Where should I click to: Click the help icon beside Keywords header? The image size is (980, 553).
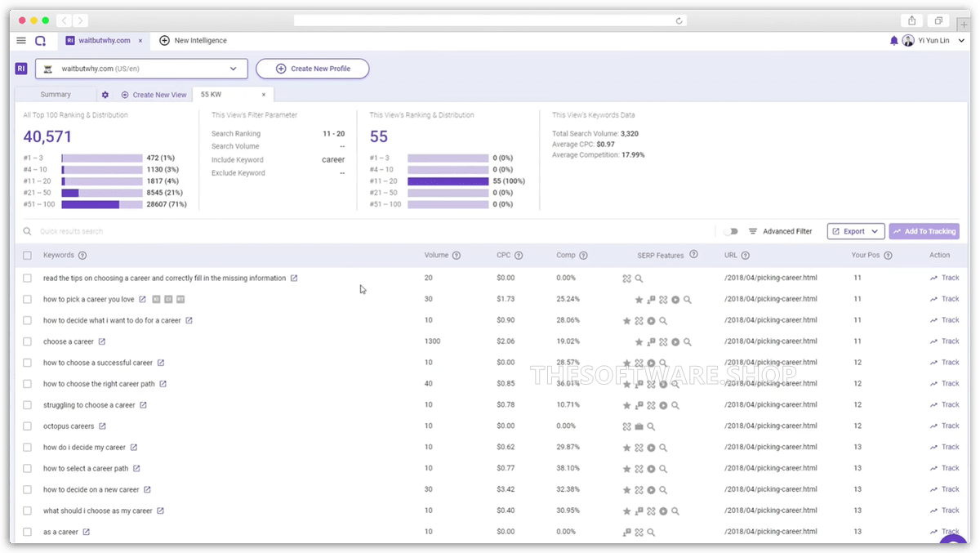tap(82, 256)
